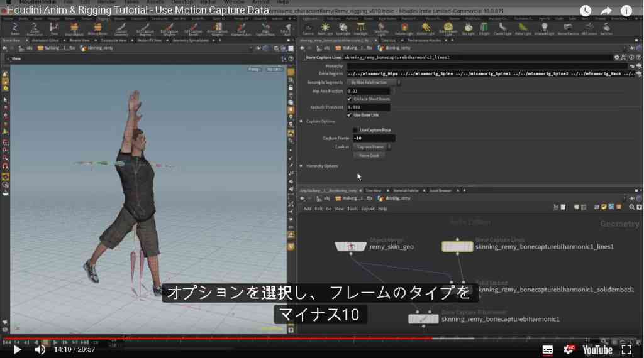
Task: Select the remy_skin_geo Object Merge node
Action: coord(350,246)
